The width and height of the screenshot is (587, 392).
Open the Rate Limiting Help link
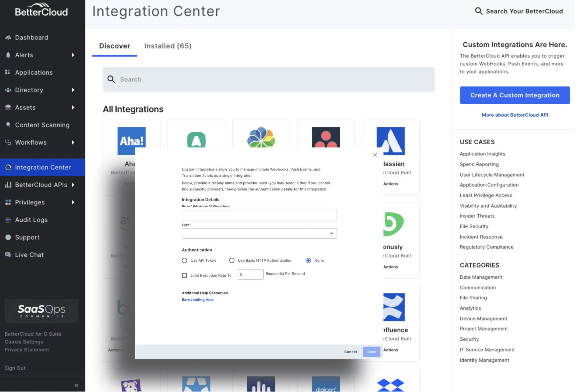click(197, 300)
